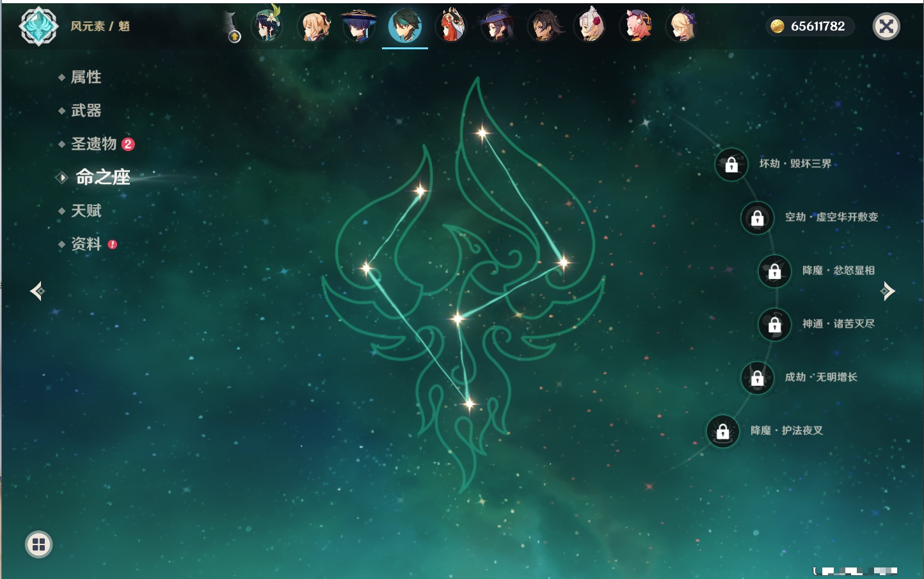924x579 pixels.
Task: Click the 降魔·护法夜叉 constellation label
Action: coord(786,431)
